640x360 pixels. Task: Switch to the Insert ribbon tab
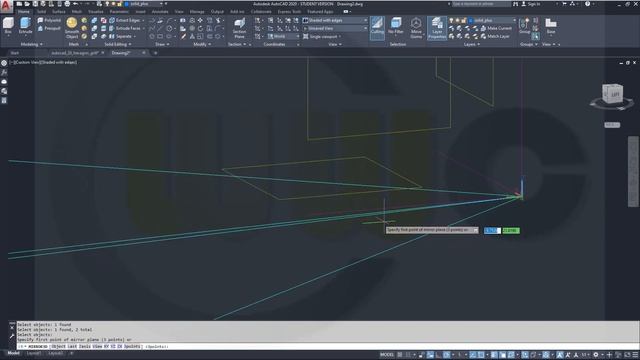pos(140,12)
